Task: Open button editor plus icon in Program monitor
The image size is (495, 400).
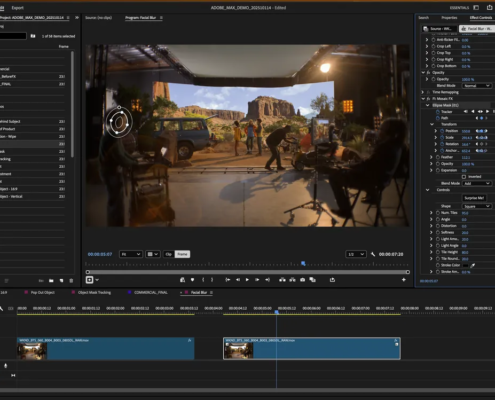Action: [x=404, y=280]
